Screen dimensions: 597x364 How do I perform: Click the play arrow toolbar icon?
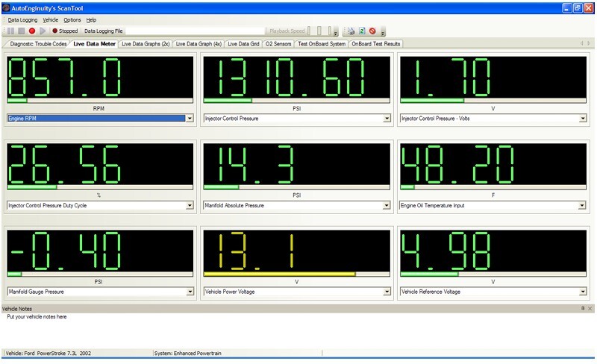[43, 31]
